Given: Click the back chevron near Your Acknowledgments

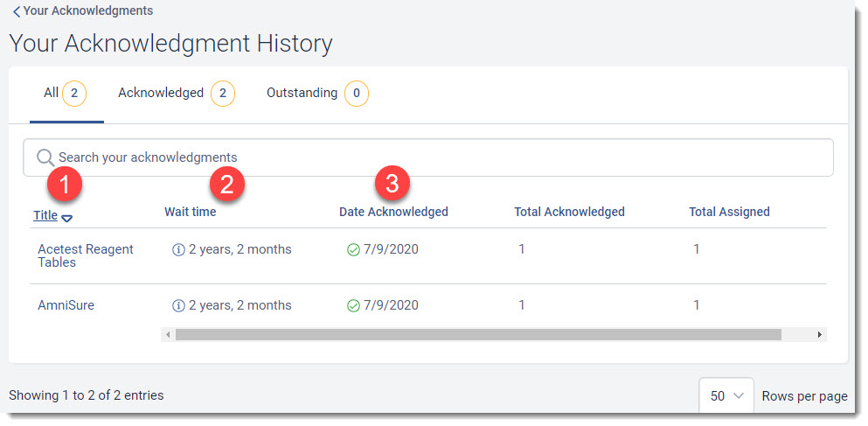Looking at the screenshot, I should tap(16, 11).
